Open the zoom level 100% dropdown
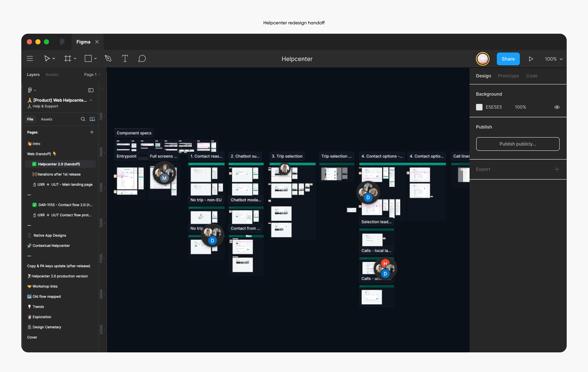Viewport: 588px width, 372px height. tap(553, 59)
